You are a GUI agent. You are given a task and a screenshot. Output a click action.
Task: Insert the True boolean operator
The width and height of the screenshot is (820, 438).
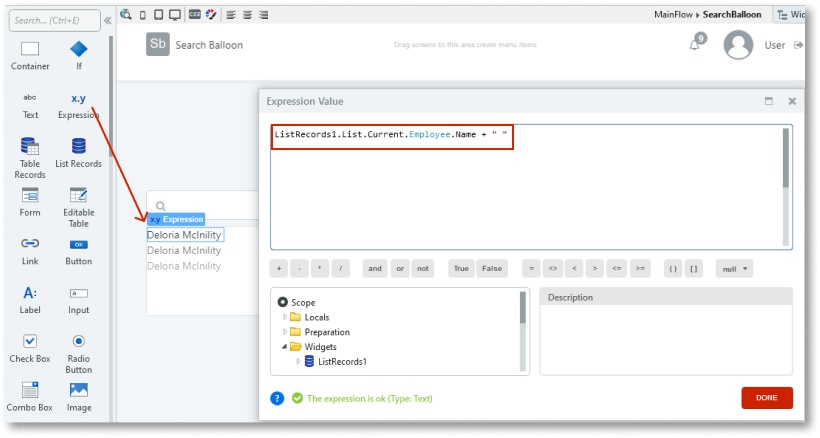point(461,268)
